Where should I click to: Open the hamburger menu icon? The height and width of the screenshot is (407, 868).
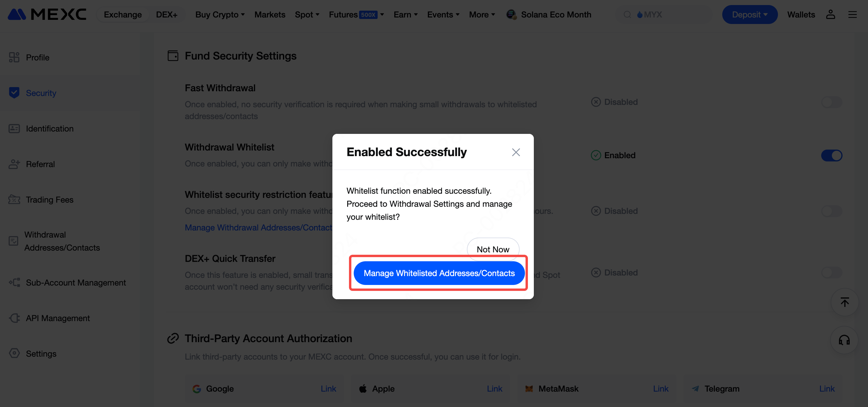click(852, 15)
